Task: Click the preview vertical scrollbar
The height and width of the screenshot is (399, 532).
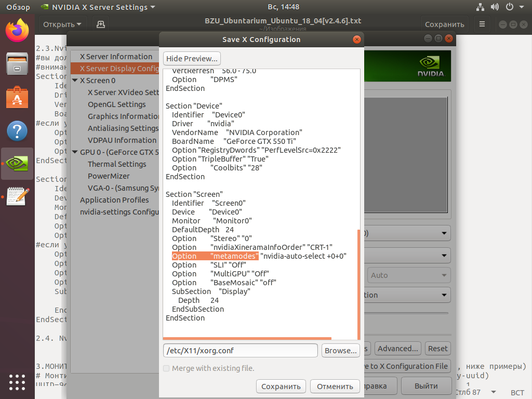Action: tap(358, 284)
